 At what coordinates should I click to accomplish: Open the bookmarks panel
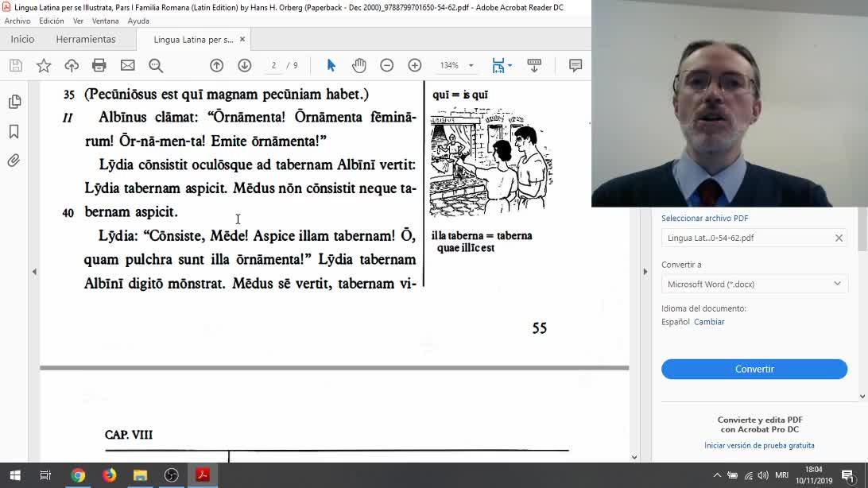[x=14, y=131]
